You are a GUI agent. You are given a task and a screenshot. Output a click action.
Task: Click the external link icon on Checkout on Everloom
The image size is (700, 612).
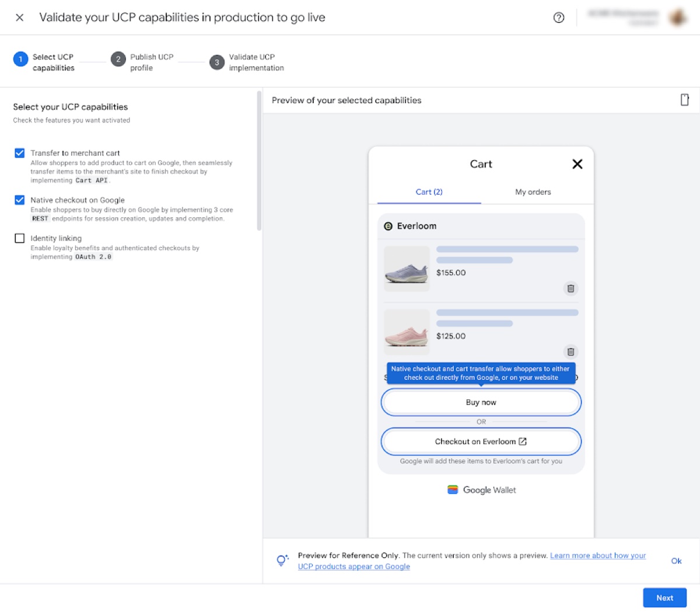[523, 441]
